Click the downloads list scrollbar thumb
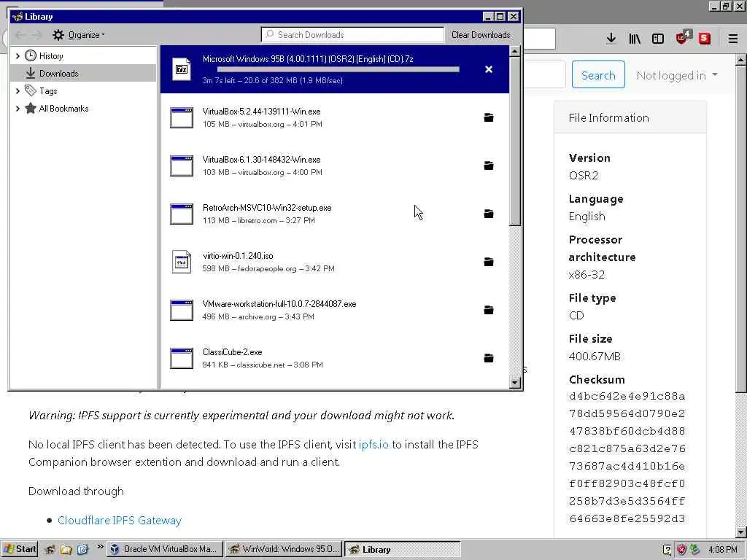Viewport: 747px width, 560px height. 515,141
